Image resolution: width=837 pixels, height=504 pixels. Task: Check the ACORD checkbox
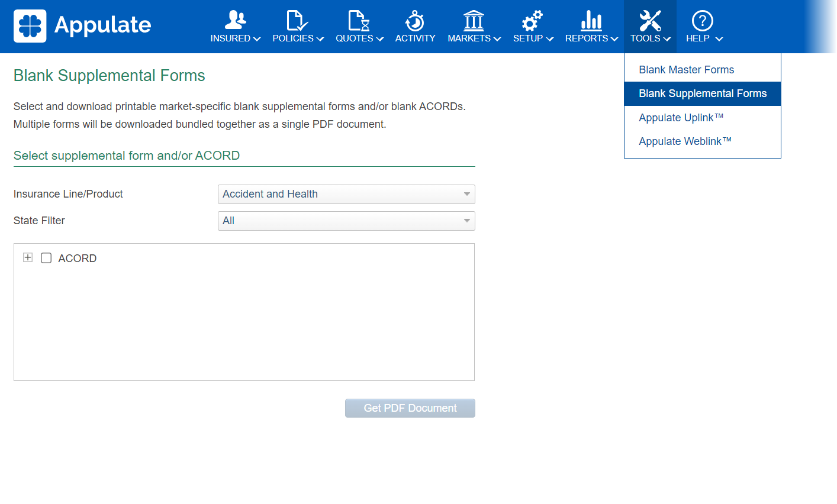pyautogui.click(x=46, y=258)
